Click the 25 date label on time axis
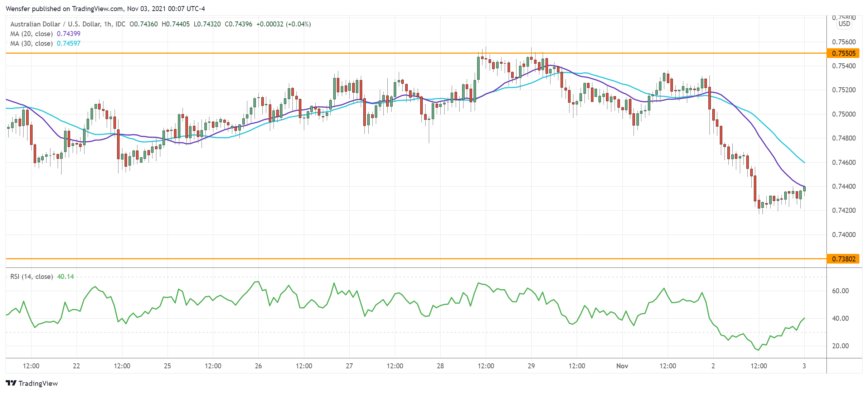The height and width of the screenshot is (393, 868). click(x=167, y=366)
